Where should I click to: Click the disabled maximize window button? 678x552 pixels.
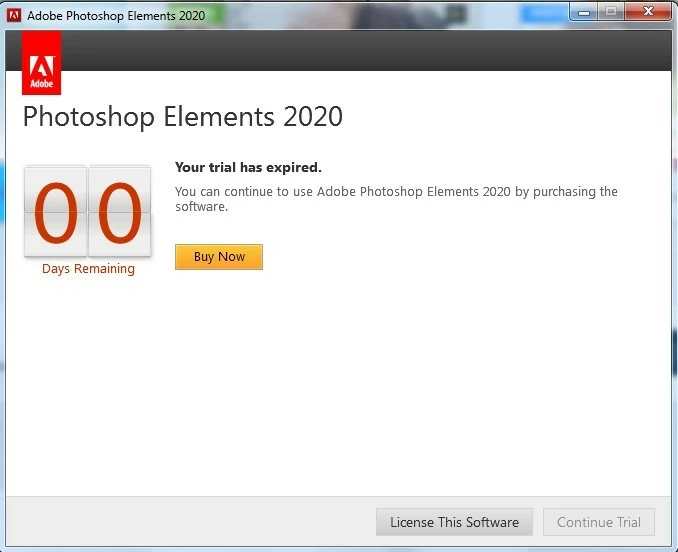pyautogui.click(x=611, y=12)
